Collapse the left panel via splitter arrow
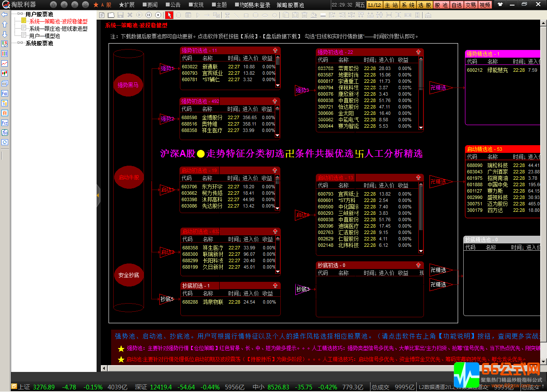Image resolution: width=547 pixels, height=392 pixels. click(98, 195)
